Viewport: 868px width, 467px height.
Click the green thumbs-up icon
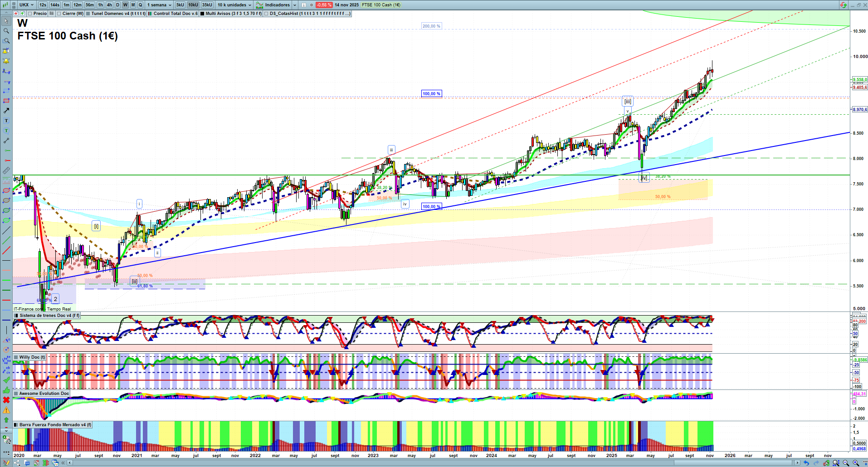click(6, 390)
